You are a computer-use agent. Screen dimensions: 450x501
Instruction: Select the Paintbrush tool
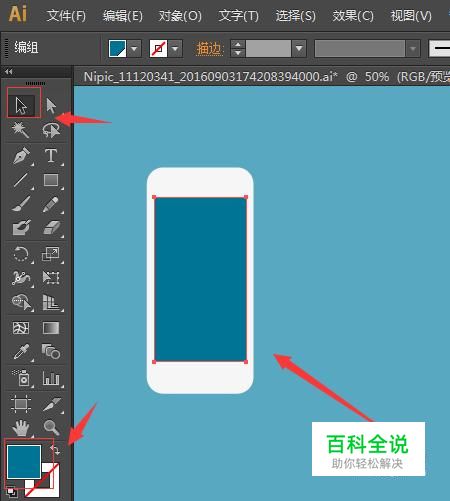pos(21,204)
